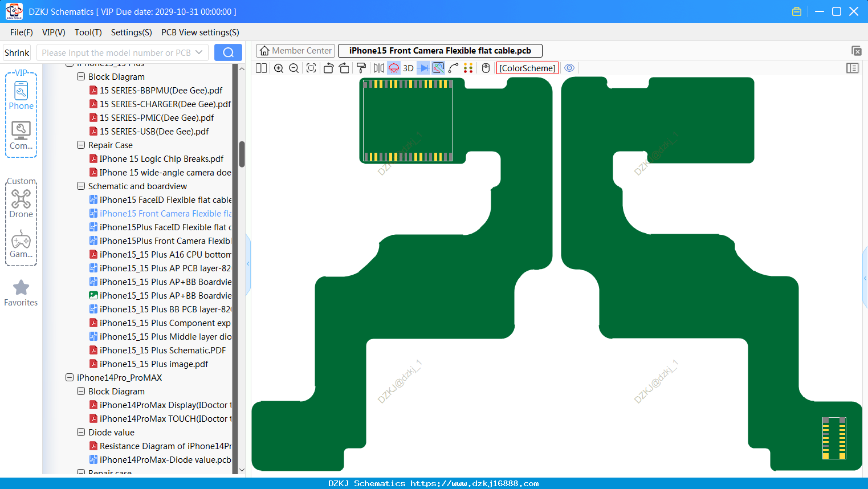Click the right edge panel expand handle
The width and height of the screenshot is (868, 489).
865,278
